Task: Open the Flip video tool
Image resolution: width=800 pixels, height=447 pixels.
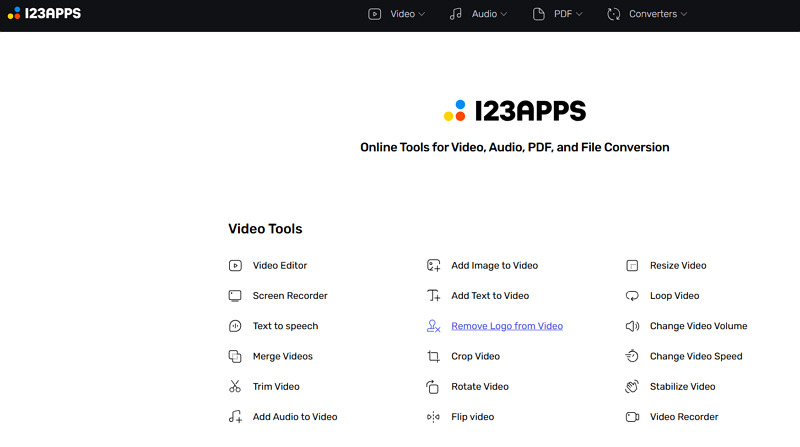Action: point(472,417)
